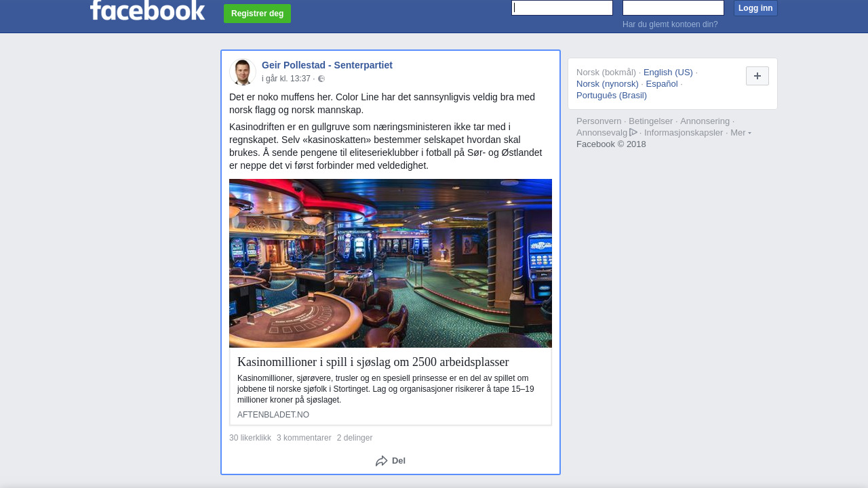Expand the Mer footer dropdown
Viewport: 868px width, 488px height.
741,133
